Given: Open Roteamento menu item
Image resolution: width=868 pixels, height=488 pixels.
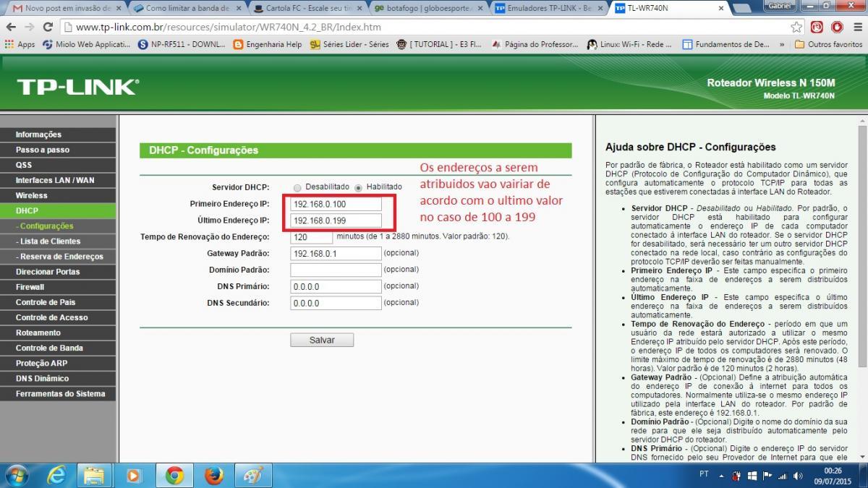Looking at the screenshot, I should click(58, 333).
